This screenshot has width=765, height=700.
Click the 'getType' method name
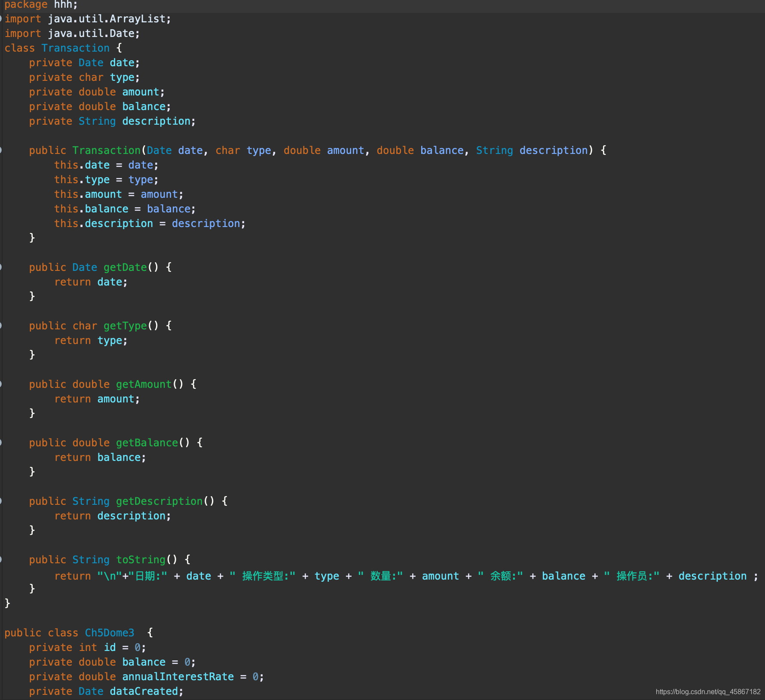point(125,326)
